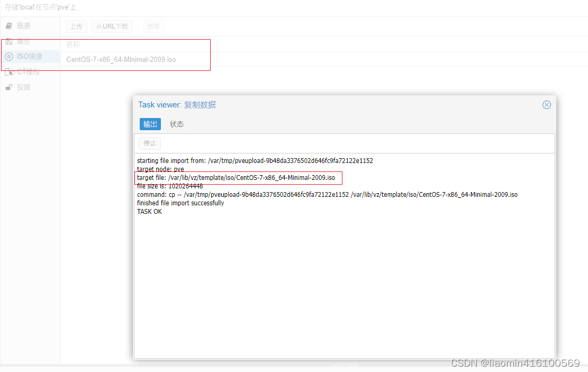
Task: Click the 停止 stop button
Action: tap(150, 143)
